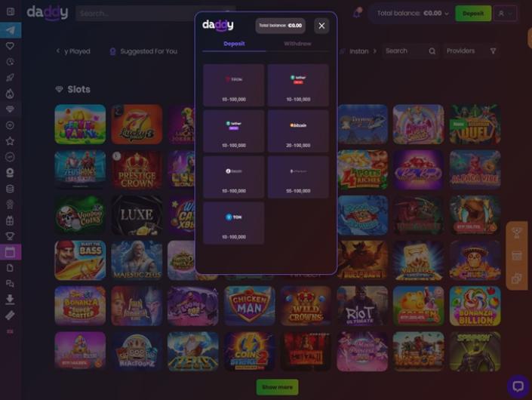
Task: Open favorites via the heart sidebar icon
Action: pyautogui.click(x=10, y=46)
